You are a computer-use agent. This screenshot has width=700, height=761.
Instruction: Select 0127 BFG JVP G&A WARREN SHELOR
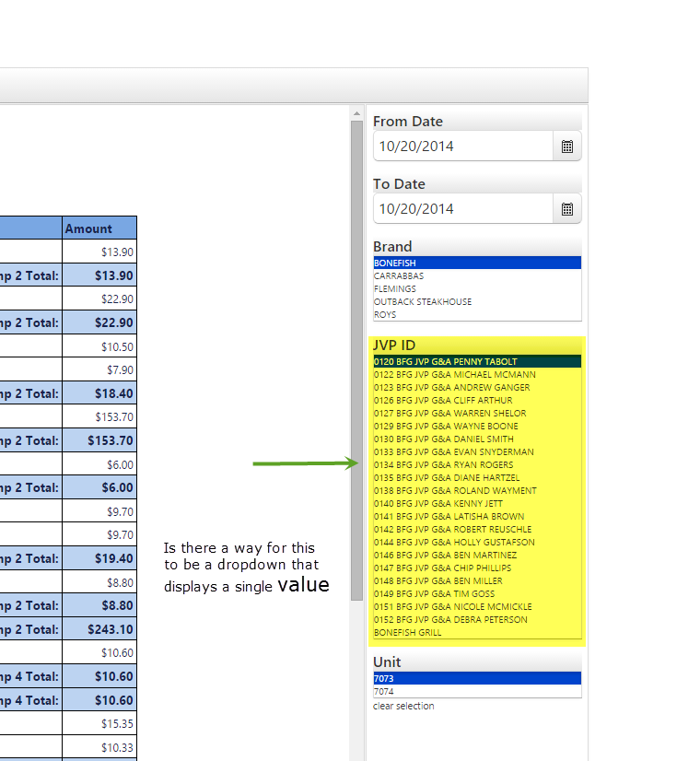(x=477, y=413)
